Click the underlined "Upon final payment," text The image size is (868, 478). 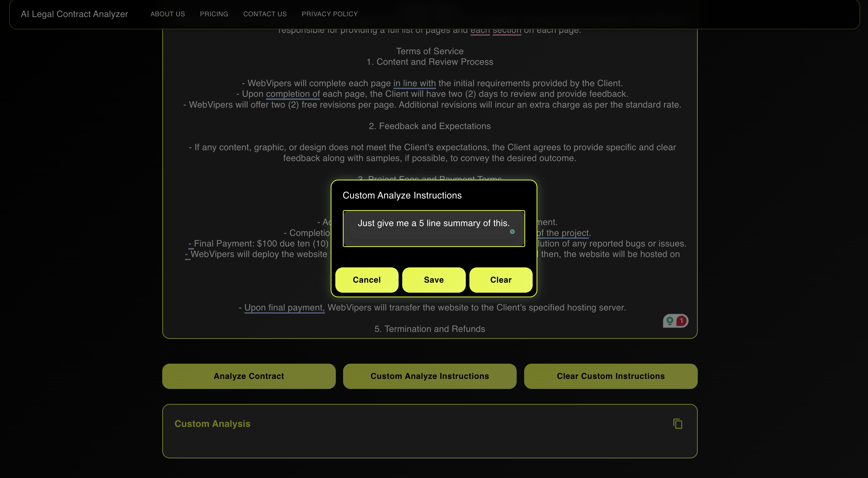tap(284, 307)
